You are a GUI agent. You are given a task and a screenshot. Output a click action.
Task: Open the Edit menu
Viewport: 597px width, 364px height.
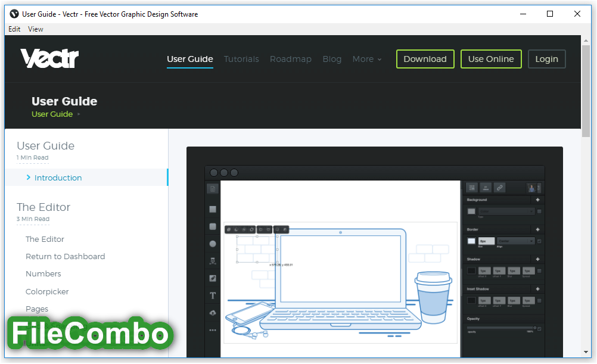14,29
